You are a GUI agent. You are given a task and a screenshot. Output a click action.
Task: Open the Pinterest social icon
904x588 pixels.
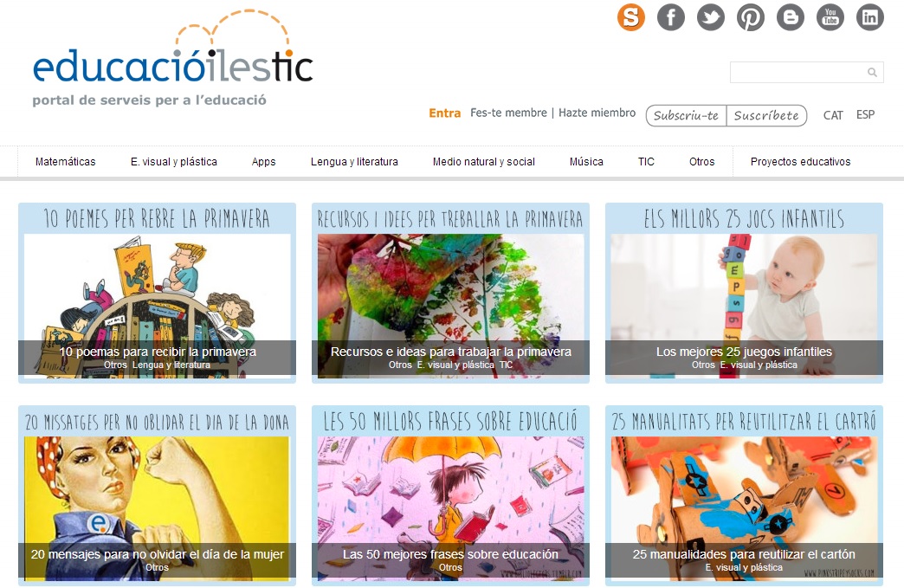tap(750, 17)
